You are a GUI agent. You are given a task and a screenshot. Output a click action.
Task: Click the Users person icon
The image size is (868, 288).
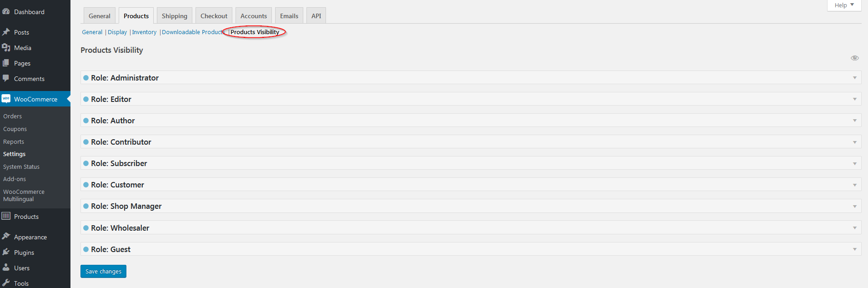tap(6, 268)
